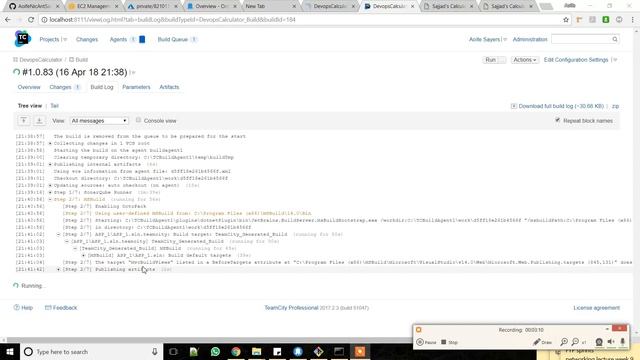
Task: Open the Actions dropdown
Action: click(x=524, y=60)
